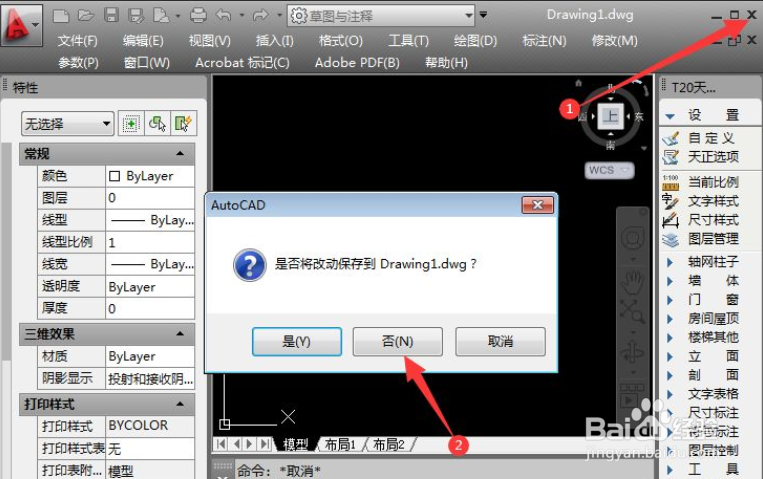Expand the 房间屋顶 group
Viewport: 763px width, 479px height.
[670, 319]
